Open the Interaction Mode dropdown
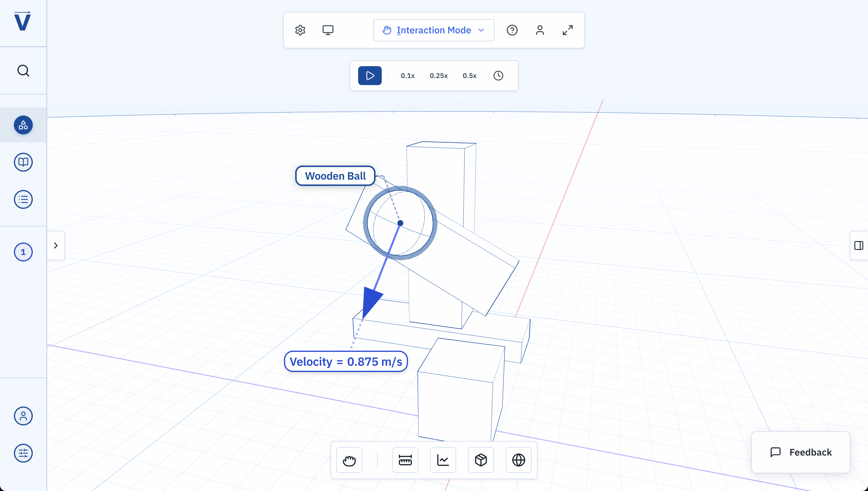The width and height of the screenshot is (868, 491). click(434, 30)
